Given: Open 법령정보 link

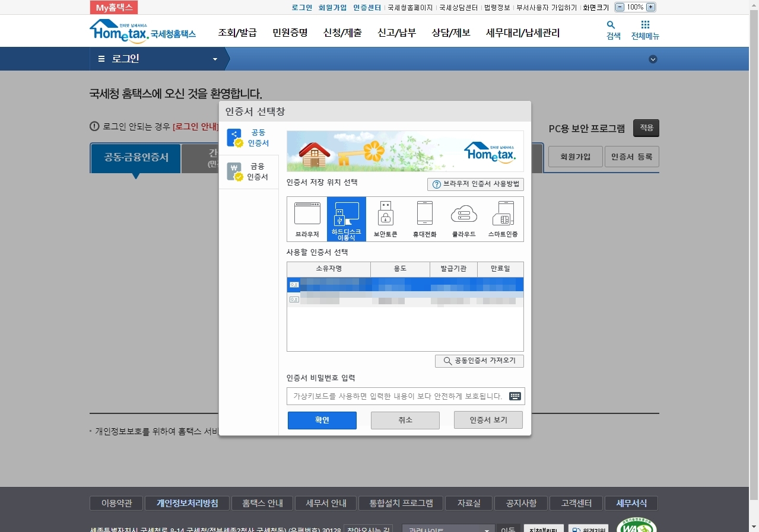Looking at the screenshot, I should click(497, 8).
